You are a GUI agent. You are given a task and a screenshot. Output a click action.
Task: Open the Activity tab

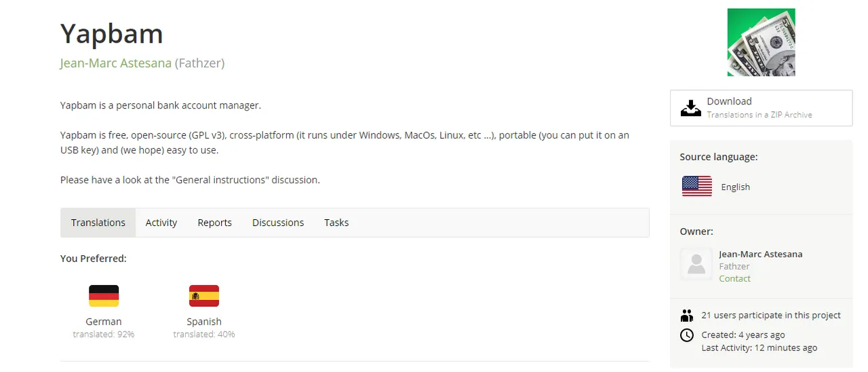coord(161,223)
